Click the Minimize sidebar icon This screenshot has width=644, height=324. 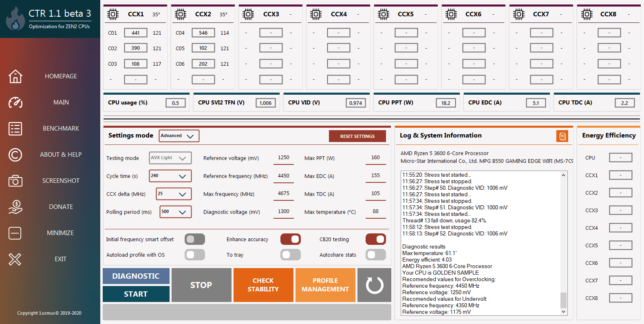coord(15,233)
